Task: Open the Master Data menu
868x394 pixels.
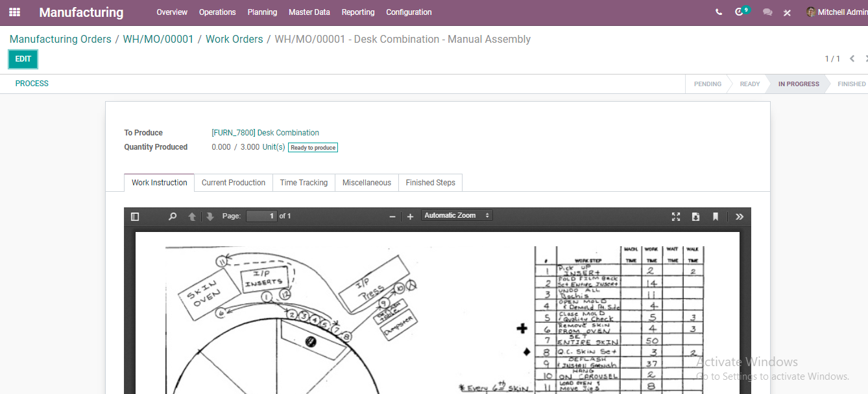Action: [x=309, y=12]
